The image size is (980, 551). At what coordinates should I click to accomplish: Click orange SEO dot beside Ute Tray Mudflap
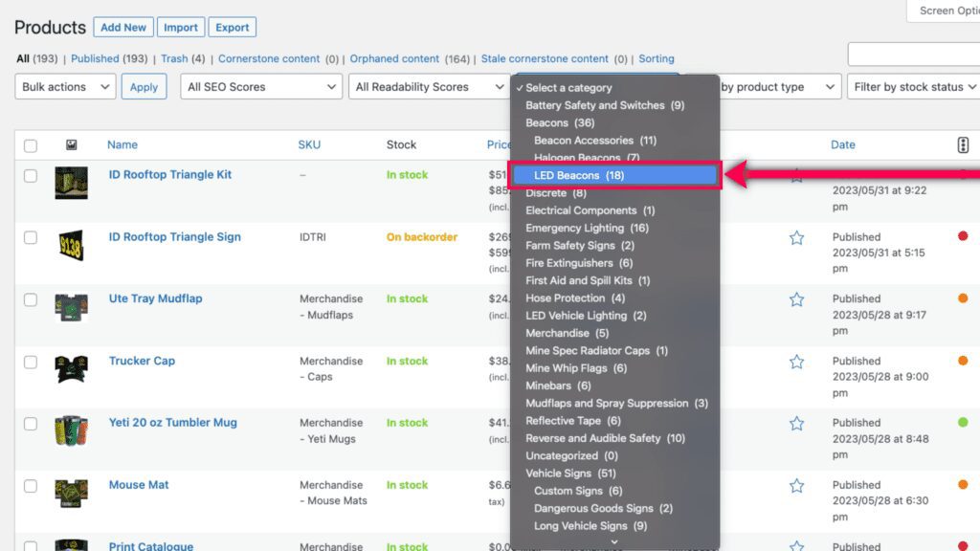click(x=963, y=298)
